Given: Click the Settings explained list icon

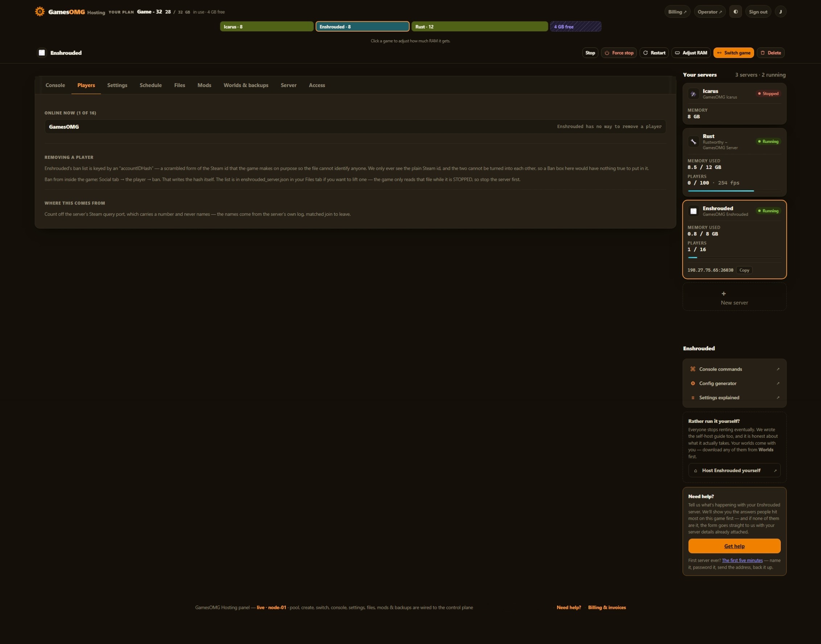Looking at the screenshot, I should click(693, 398).
